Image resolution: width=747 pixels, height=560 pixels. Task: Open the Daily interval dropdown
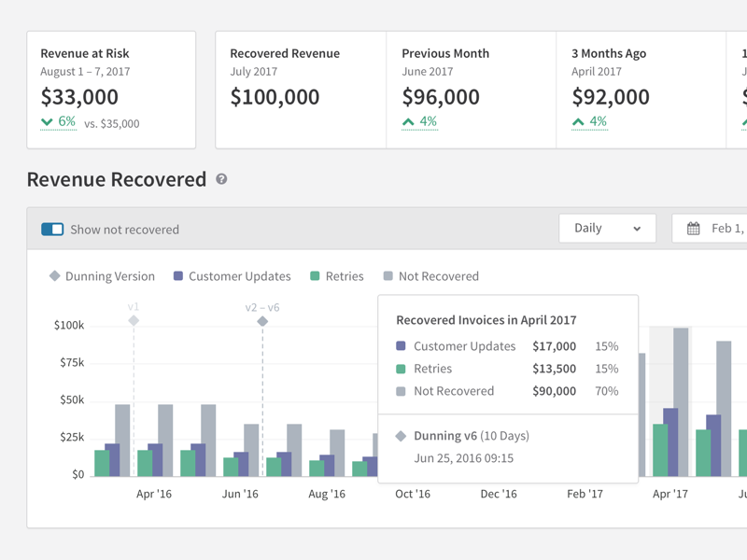click(x=608, y=228)
